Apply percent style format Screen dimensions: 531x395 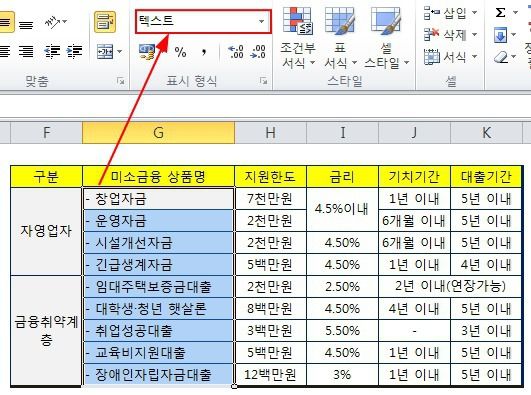pos(180,52)
